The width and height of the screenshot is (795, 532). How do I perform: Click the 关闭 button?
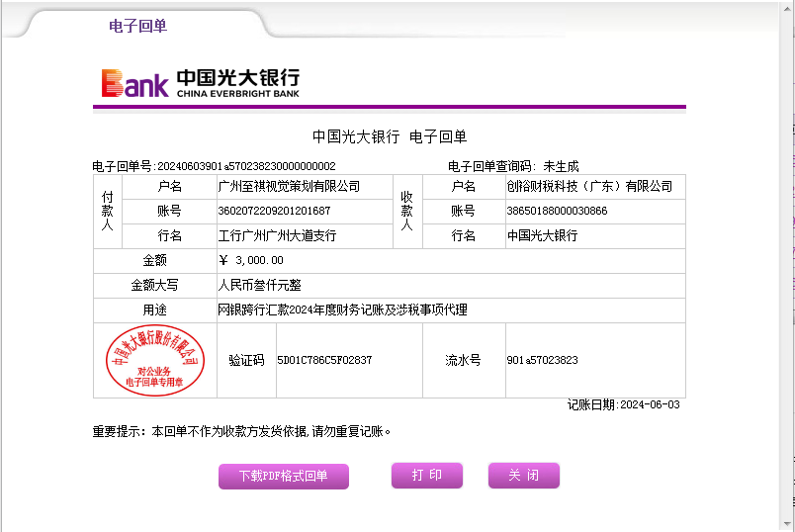524,476
